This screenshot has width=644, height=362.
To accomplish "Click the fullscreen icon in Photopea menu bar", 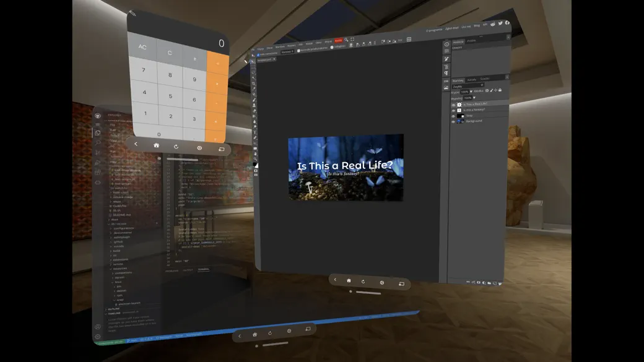I will click(x=352, y=40).
